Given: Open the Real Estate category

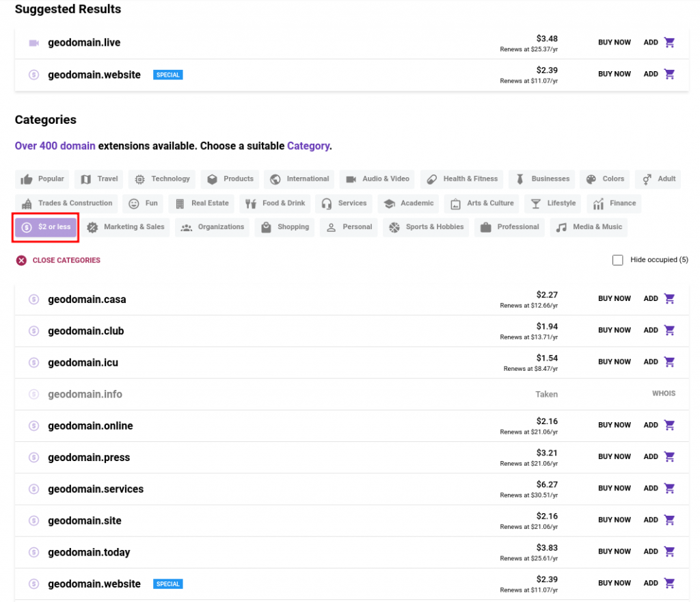Looking at the screenshot, I should [202, 203].
